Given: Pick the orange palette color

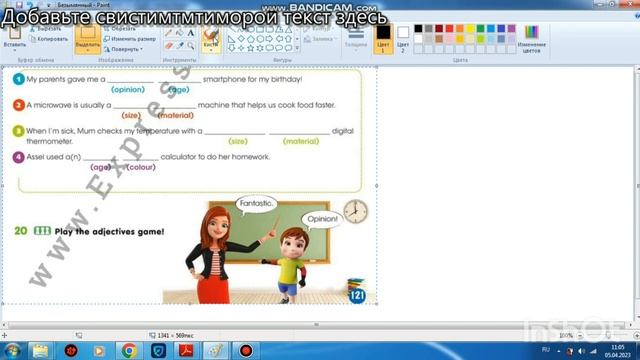Looking at the screenshot, I should 460,28.
